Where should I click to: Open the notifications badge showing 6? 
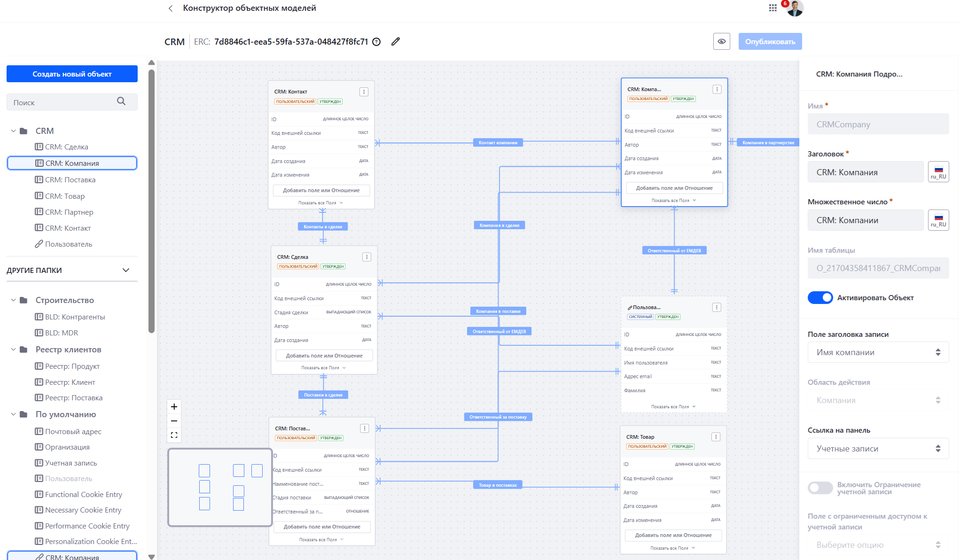click(785, 3)
